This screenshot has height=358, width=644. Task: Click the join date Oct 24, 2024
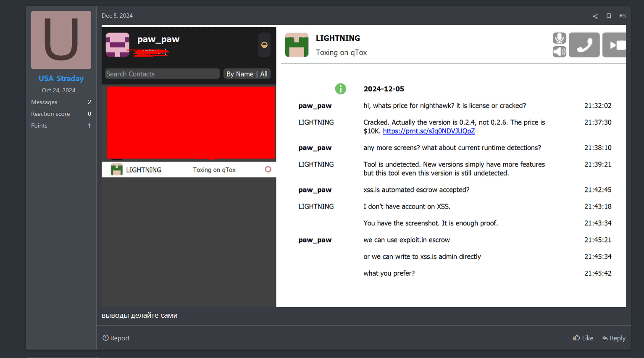click(58, 90)
